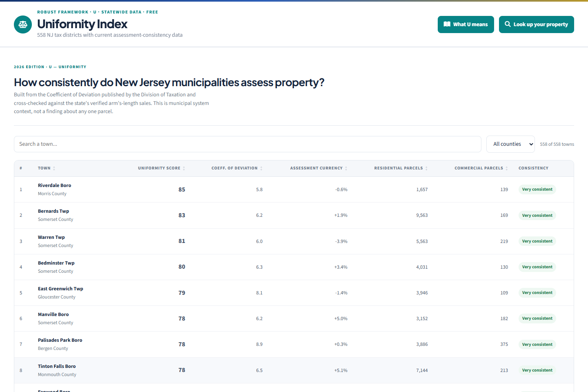Click residential parcels 9,563 for Bernards Twp
The width and height of the screenshot is (588, 392).
tap(422, 215)
